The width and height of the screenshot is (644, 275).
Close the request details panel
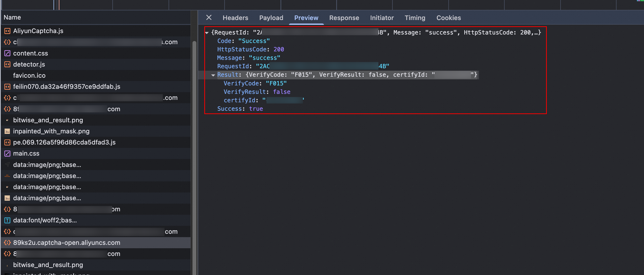tap(209, 18)
